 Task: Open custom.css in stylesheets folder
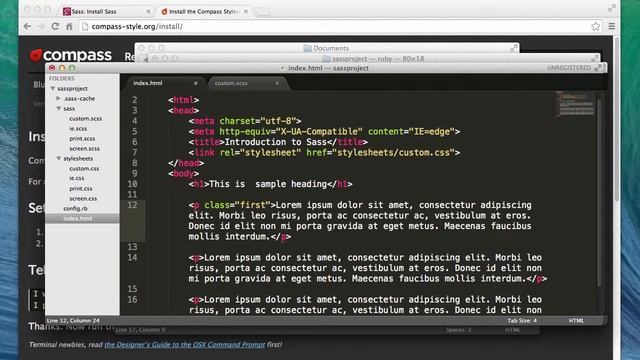(x=84, y=168)
